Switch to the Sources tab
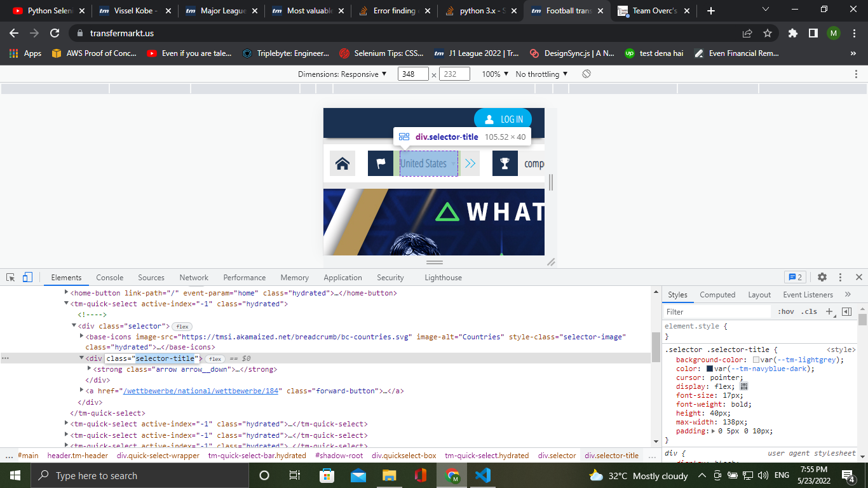The image size is (868, 488). click(151, 277)
